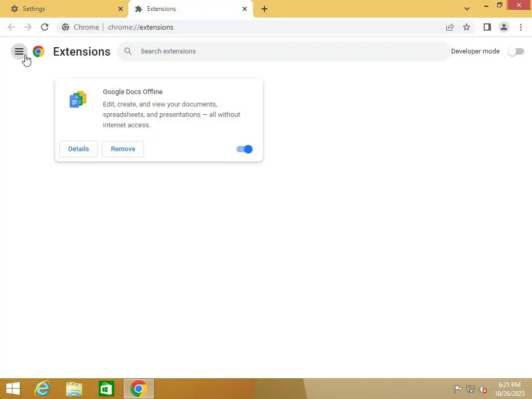Click the search magnifier icon in extensions search
This screenshot has width=532, height=399.
point(128,51)
